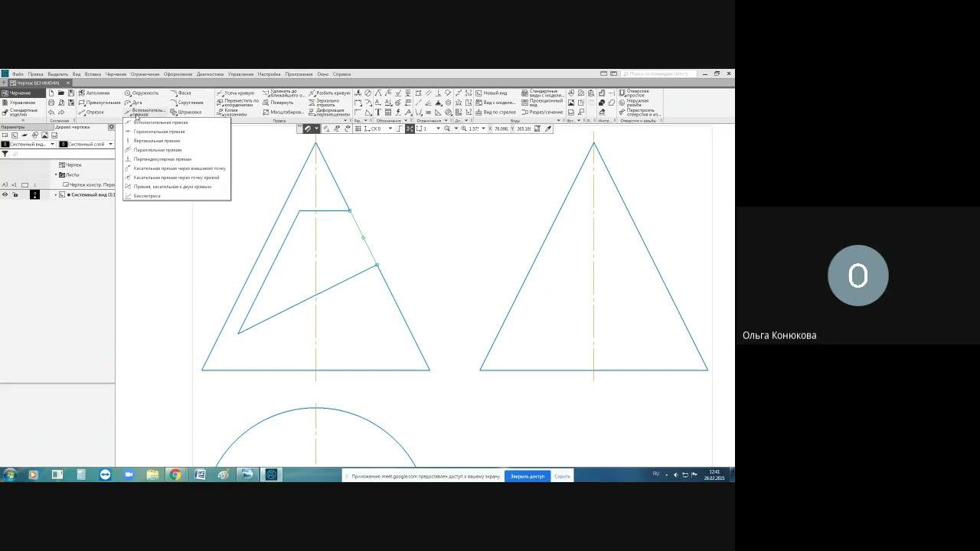Open Вспомогательная прямая tool group

(144, 112)
